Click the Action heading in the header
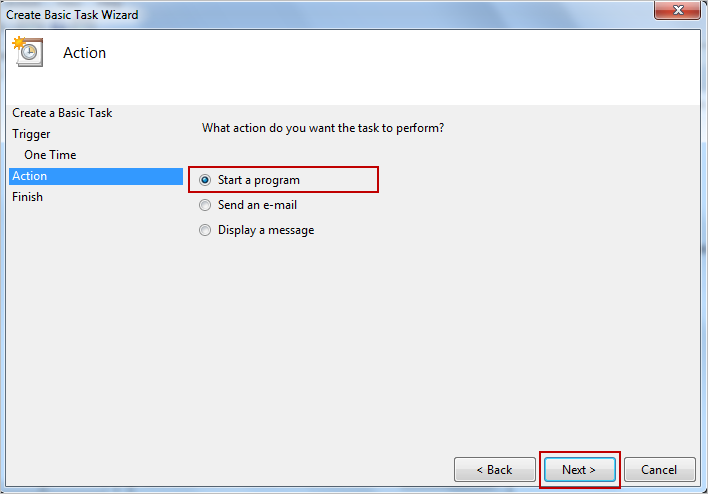This screenshot has height=494, width=708. pyautogui.click(x=84, y=53)
